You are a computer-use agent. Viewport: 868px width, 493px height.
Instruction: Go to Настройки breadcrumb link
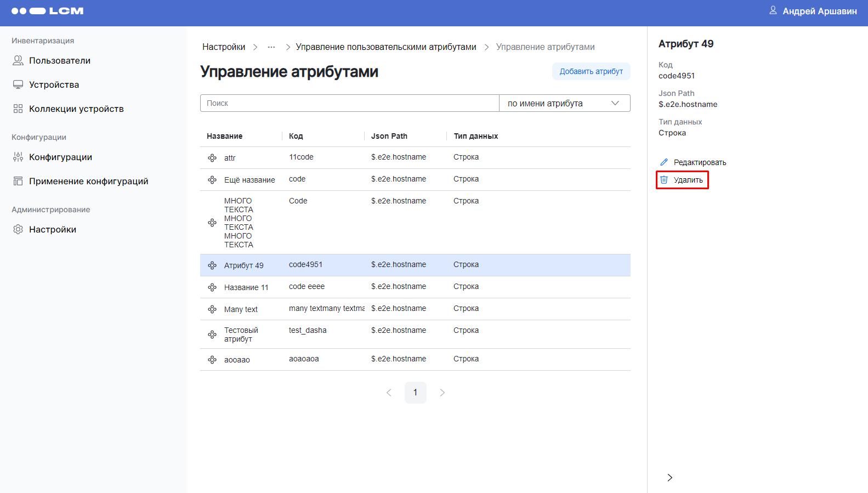coord(224,47)
